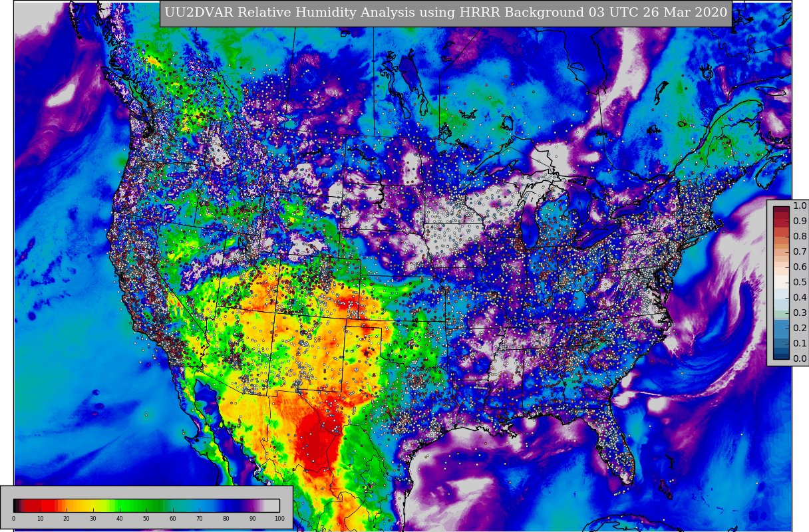Click the "70" tick label on humidity colorbar
Screen dimensions: 809x532
(200, 519)
